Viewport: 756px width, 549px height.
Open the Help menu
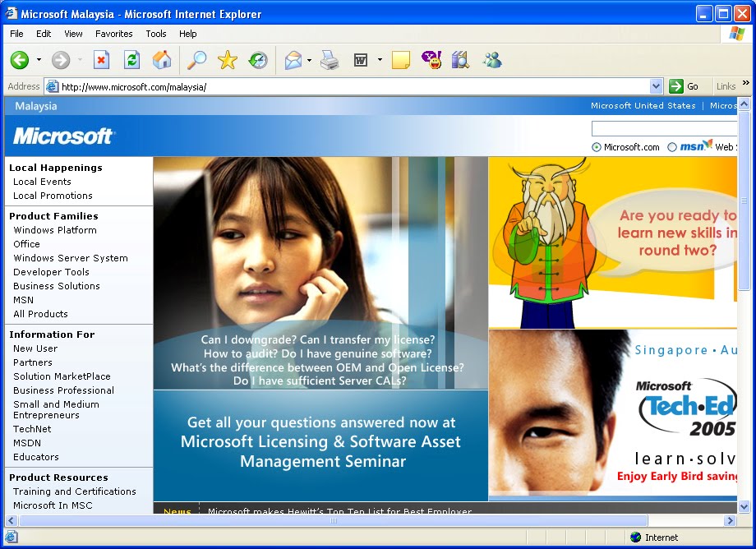(x=187, y=34)
